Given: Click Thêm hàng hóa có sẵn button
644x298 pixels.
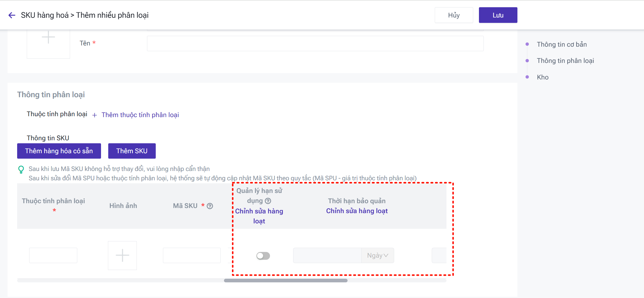Looking at the screenshot, I should click(x=59, y=151).
